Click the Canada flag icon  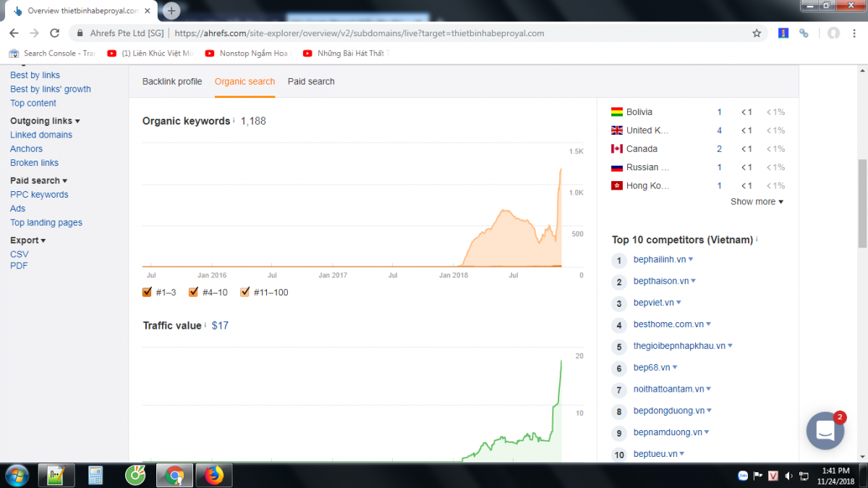617,149
